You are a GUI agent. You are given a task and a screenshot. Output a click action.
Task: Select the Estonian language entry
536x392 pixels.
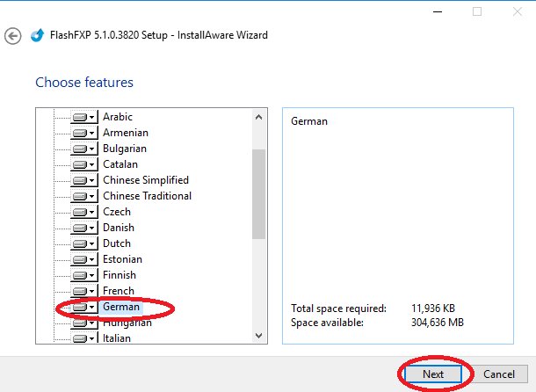122,259
